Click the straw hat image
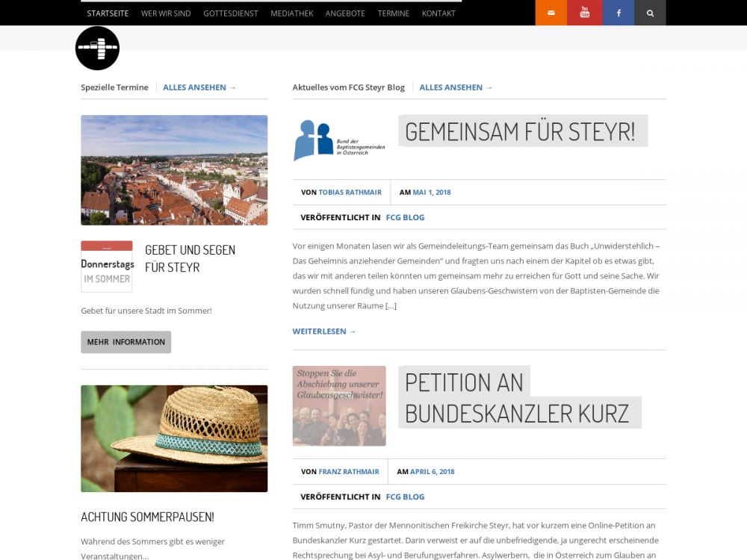 tap(174, 438)
